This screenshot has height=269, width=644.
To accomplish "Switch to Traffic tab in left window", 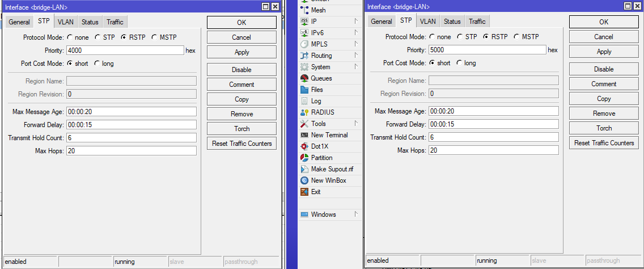I will click(x=115, y=22).
